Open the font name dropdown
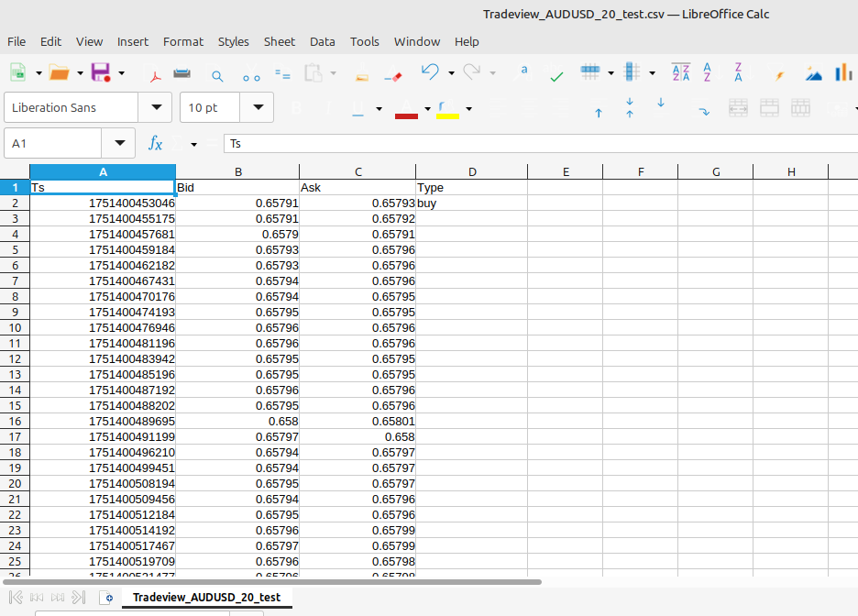 coord(154,107)
